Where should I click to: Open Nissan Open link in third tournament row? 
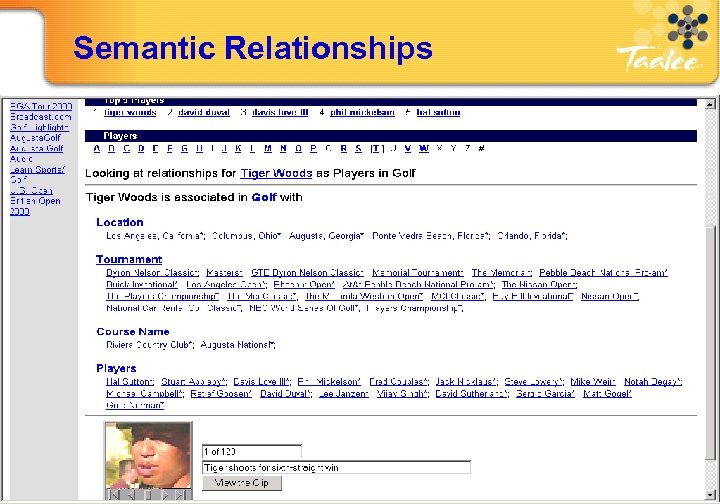click(610, 297)
